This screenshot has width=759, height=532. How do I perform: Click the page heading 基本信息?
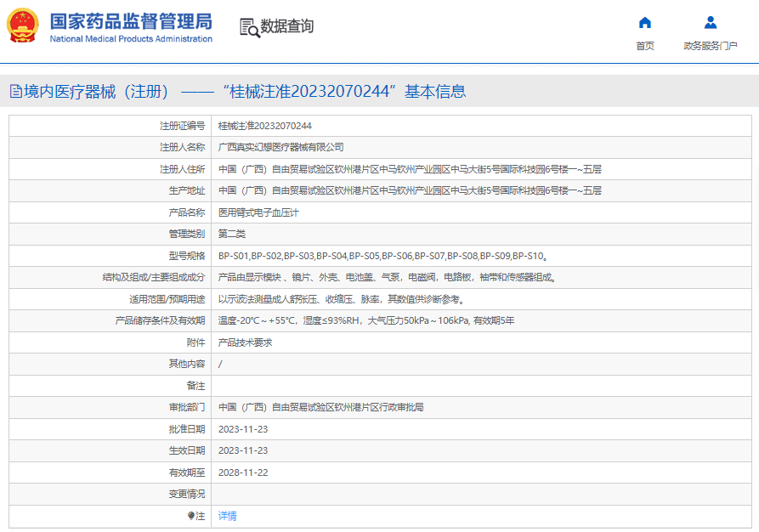point(435,92)
